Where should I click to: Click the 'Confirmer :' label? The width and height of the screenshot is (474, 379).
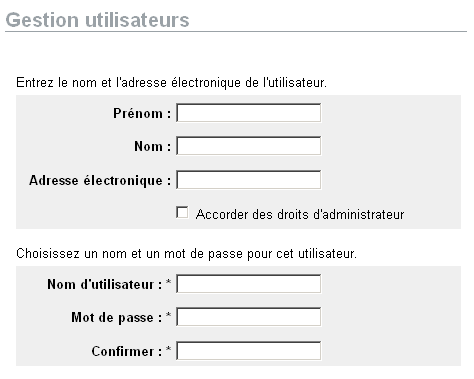click(x=127, y=351)
